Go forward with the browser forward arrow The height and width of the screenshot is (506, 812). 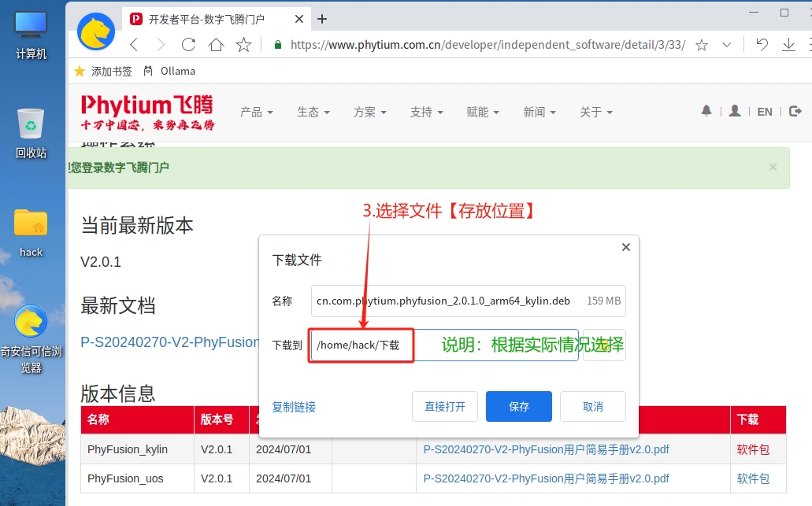(x=161, y=45)
